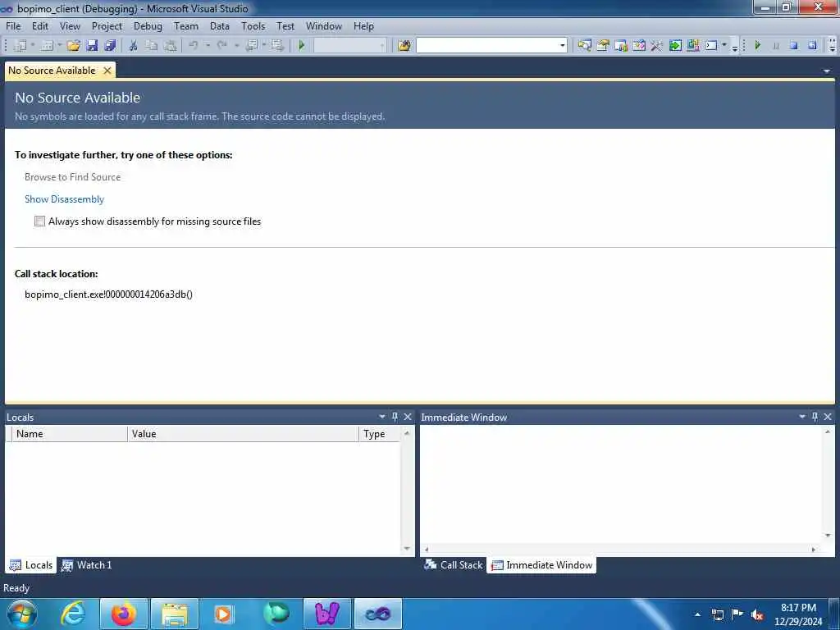Open the Edit menu
Image resolution: width=840 pixels, height=630 pixels.
[x=40, y=25]
